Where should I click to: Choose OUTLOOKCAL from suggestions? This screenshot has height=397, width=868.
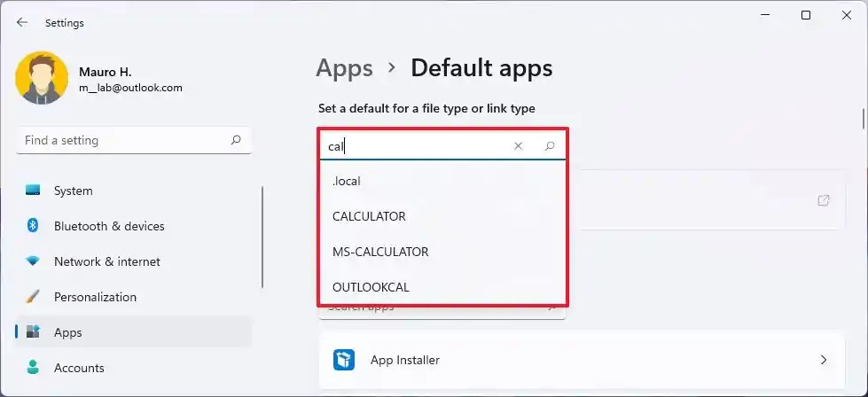click(x=442, y=287)
